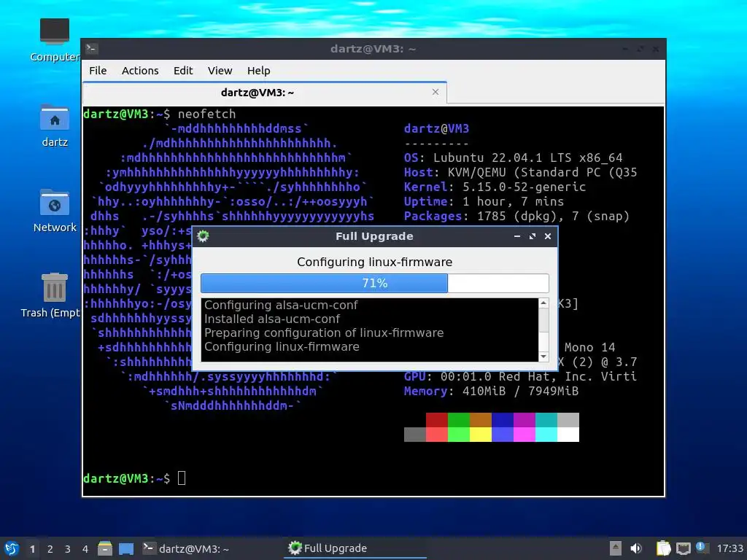Click the dartz@VM3 header in neofetch output
The width and height of the screenshot is (747, 560).
(436, 128)
